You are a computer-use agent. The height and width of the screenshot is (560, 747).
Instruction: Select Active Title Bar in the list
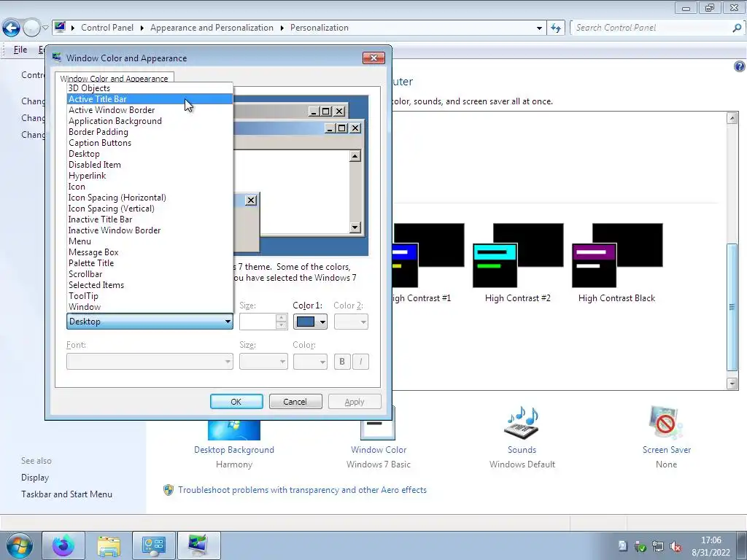[150, 99]
